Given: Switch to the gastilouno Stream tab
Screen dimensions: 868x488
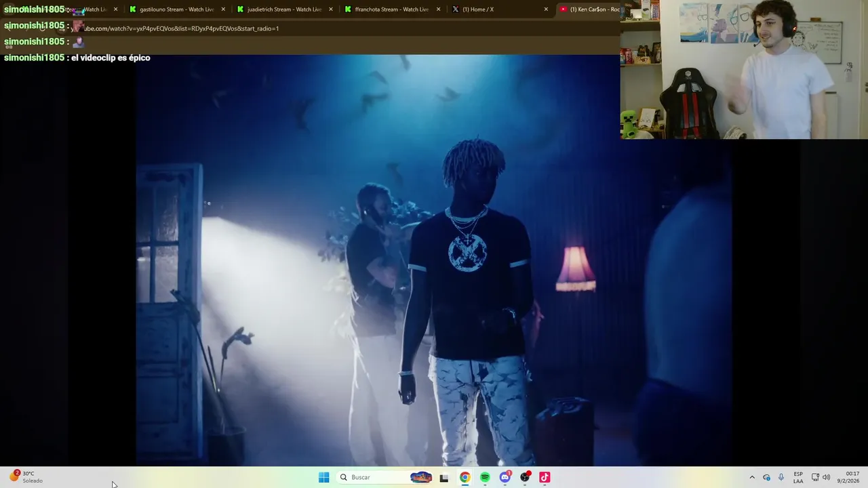Looking at the screenshot, I should (176, 9).
